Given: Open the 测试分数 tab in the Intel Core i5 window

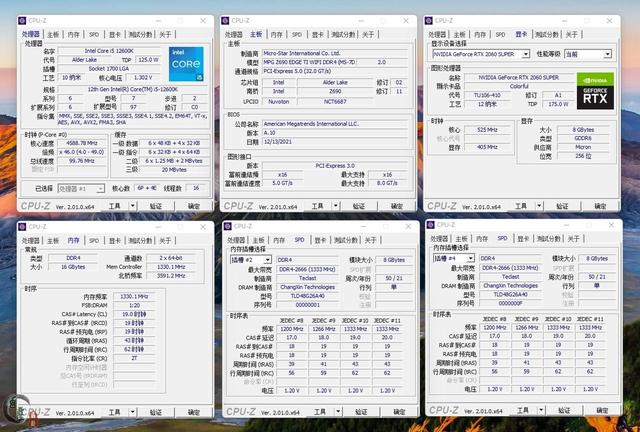Looking at the screenshot, I should [x=140, y=35].
